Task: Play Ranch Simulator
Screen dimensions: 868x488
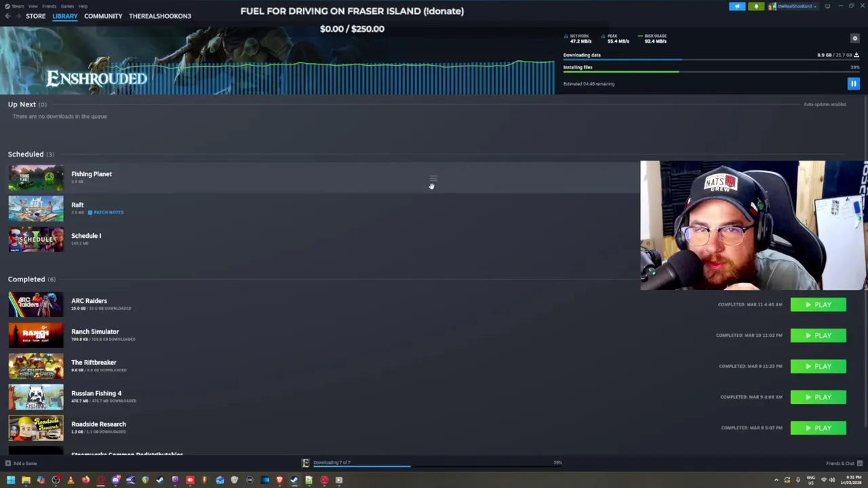Action: (x=818, y=335)
